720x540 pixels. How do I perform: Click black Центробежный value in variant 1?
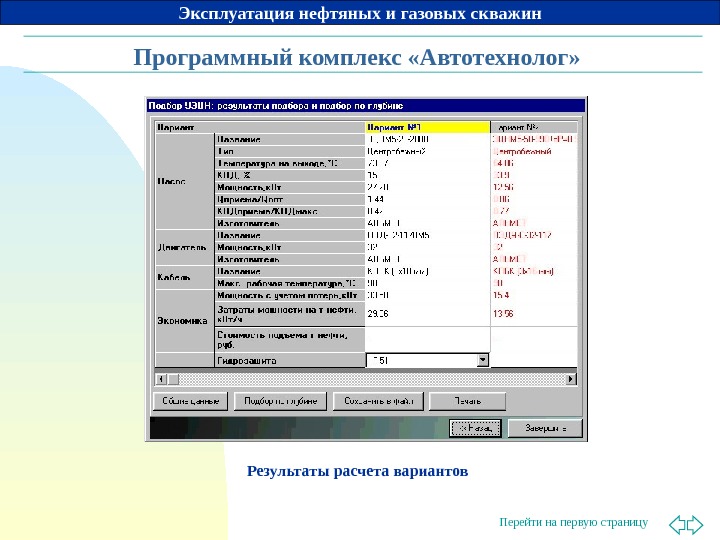[x=397, y=152]
